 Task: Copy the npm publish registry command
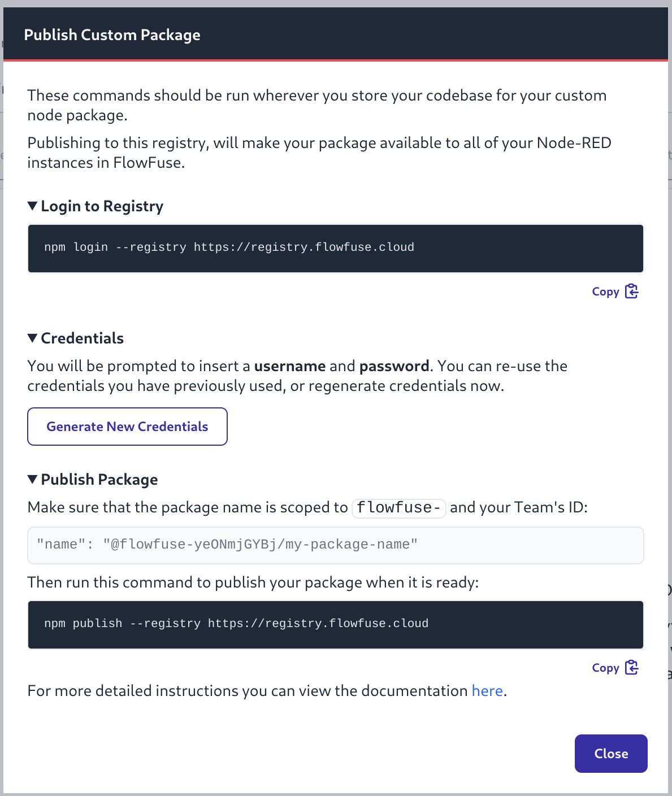[x=605, y=667]
